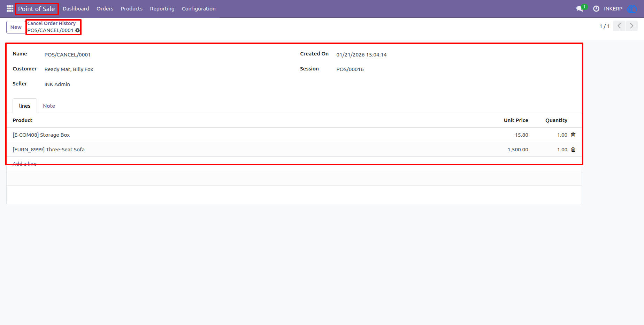
Task: Click the POS/CANCEL/0001 breadcrumb record title
Action: point(51,30)
